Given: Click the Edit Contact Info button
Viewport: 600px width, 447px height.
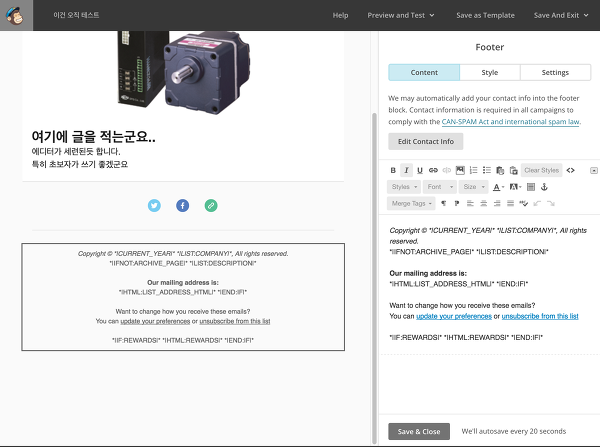Looking at the screenshot, I should (x=426, y=142).
